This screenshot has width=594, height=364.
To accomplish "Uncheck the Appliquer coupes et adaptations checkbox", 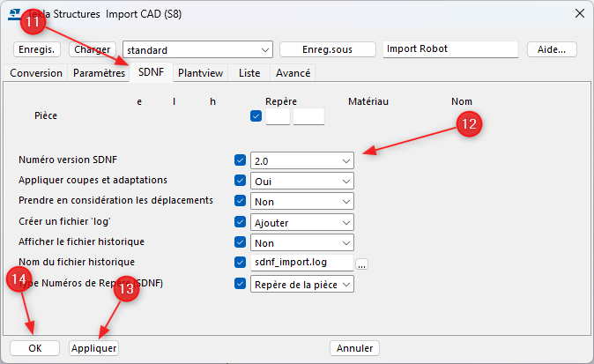I will tap(240, 181).
